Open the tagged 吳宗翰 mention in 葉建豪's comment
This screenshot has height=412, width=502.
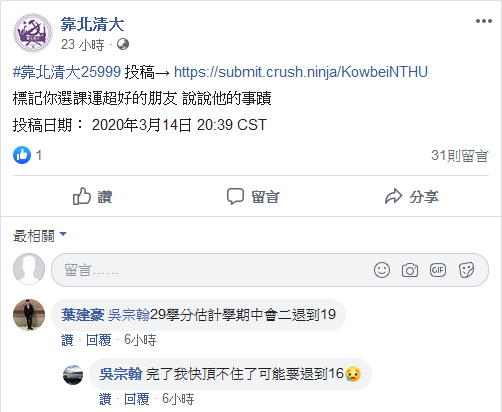[129, 315]
